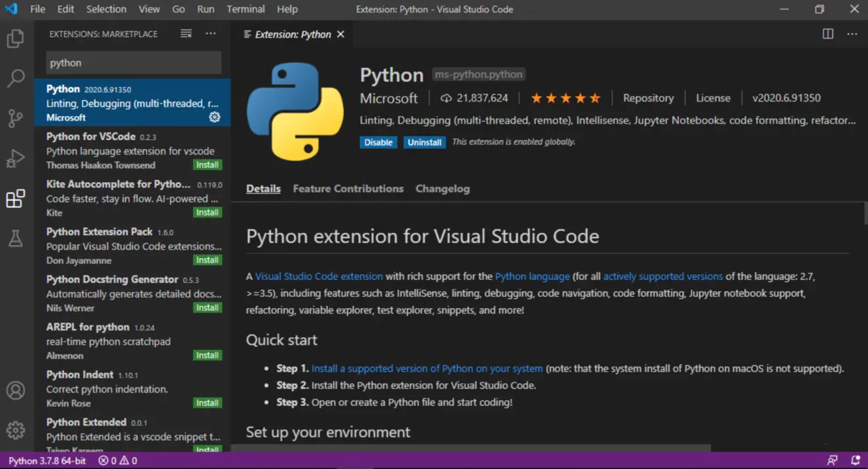Select Python 3.7.8 64-bit interpreter in status bar
Screen dimensions: 868x469
47,461
